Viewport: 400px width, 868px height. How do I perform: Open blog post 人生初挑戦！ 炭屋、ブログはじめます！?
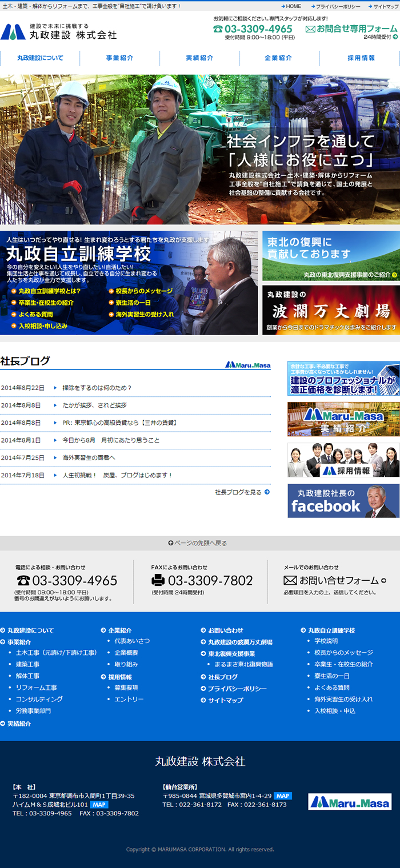(117, 475)
